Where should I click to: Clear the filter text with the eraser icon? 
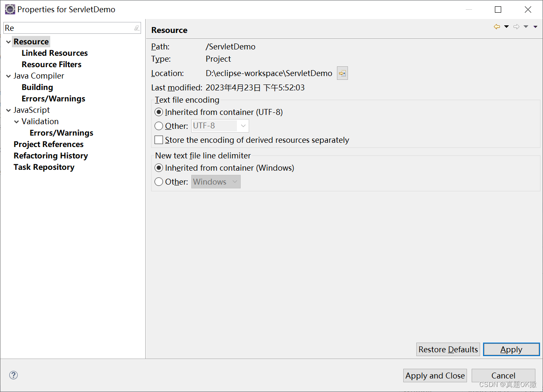coord(136,28)
